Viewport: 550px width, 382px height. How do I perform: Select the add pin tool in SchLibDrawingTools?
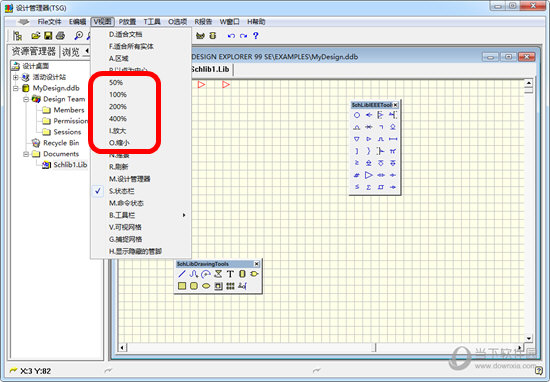pyautogui.click(x=242, y=286)
